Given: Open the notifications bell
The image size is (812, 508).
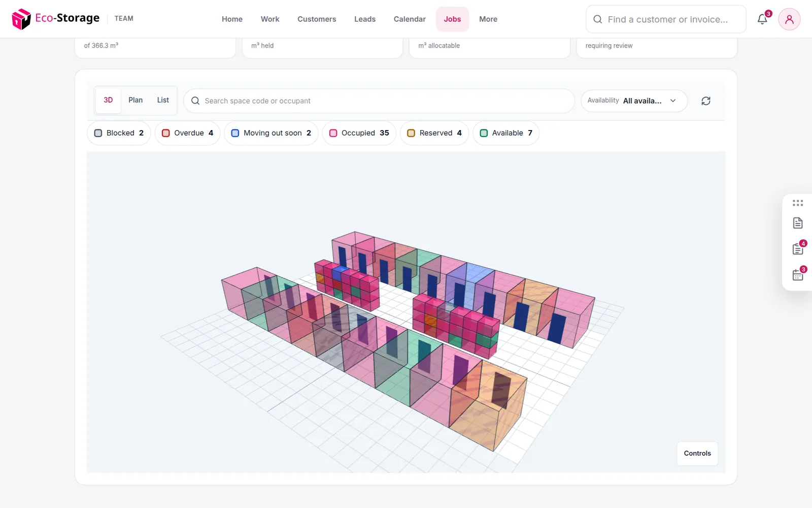Looking at the screenshot, I should pyautogui.click(x=762, y=19).
